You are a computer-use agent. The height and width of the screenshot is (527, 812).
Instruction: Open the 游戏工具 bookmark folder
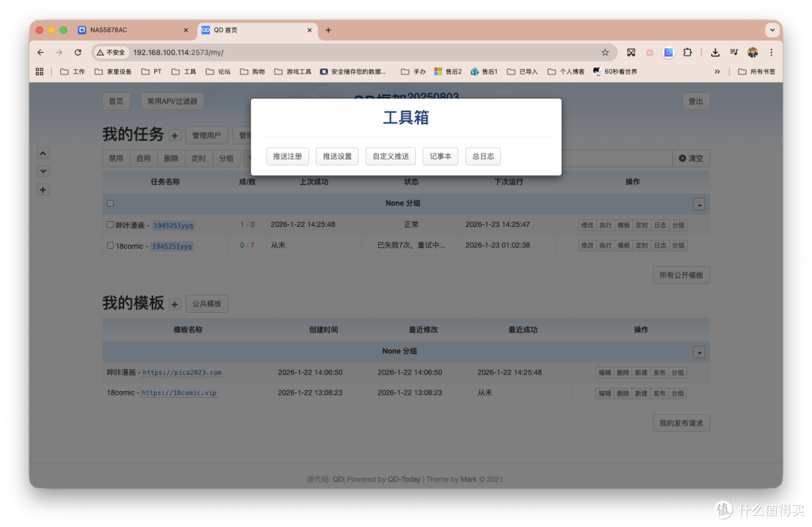292,71
